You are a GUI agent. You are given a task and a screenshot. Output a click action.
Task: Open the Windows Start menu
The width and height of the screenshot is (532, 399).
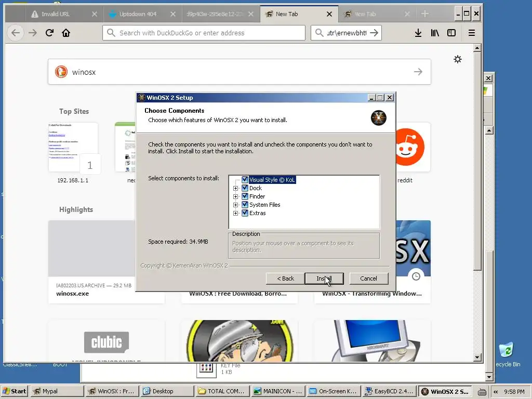click(15, 391)
